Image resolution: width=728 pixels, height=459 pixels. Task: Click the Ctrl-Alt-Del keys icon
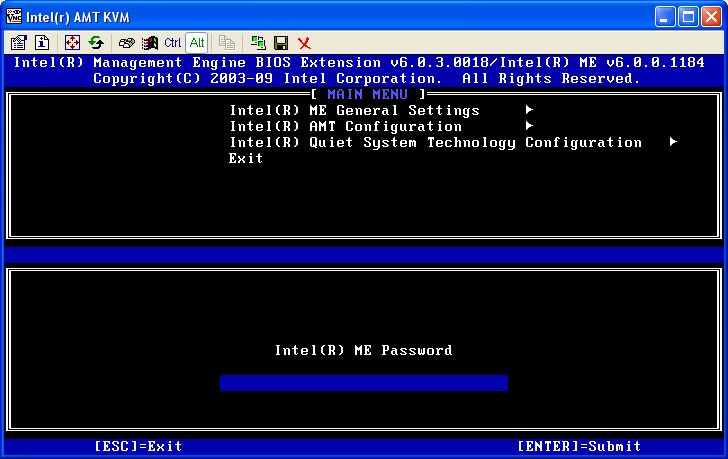(126, 42)
